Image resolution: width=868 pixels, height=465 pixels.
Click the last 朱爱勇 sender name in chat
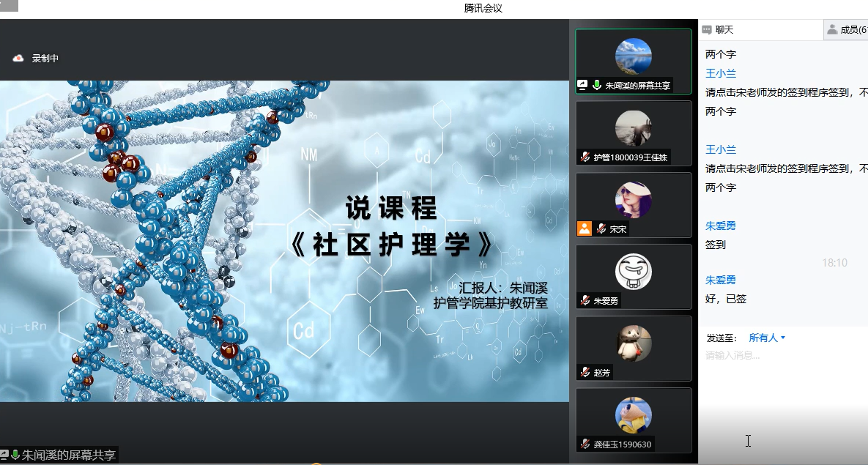(x=721, y=280)
